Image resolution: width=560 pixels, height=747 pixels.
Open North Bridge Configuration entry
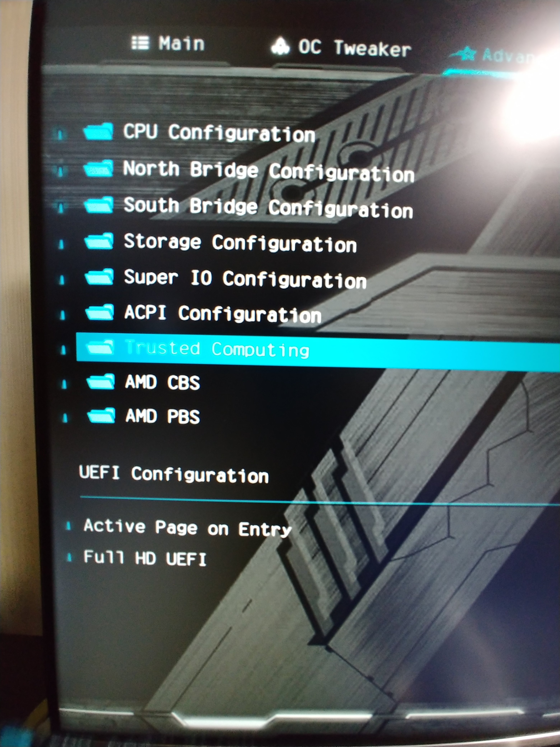click(x=269, y=171)
